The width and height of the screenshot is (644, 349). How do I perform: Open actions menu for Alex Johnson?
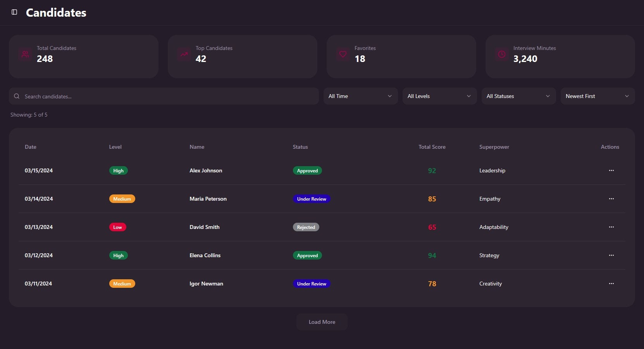[x=611, y=170]
